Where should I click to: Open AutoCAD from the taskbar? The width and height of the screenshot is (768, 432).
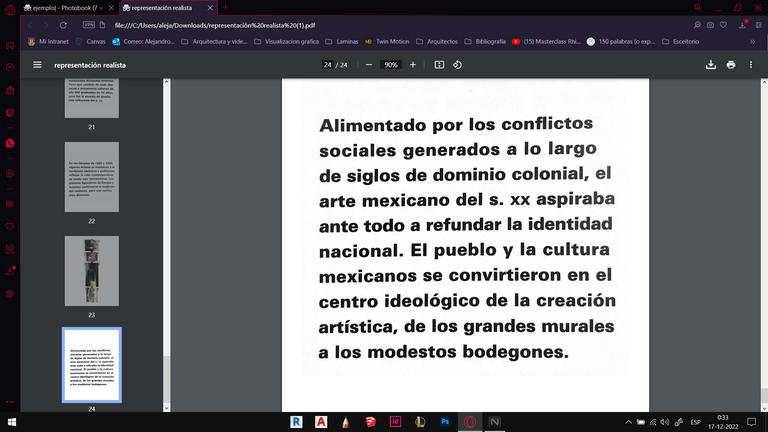[x=321, y=422]
